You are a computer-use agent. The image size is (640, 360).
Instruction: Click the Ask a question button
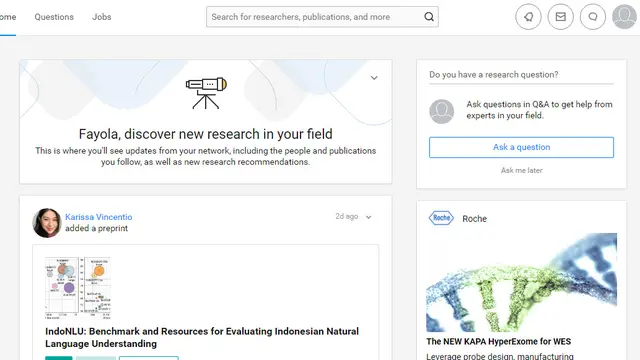tap(521, 147)
